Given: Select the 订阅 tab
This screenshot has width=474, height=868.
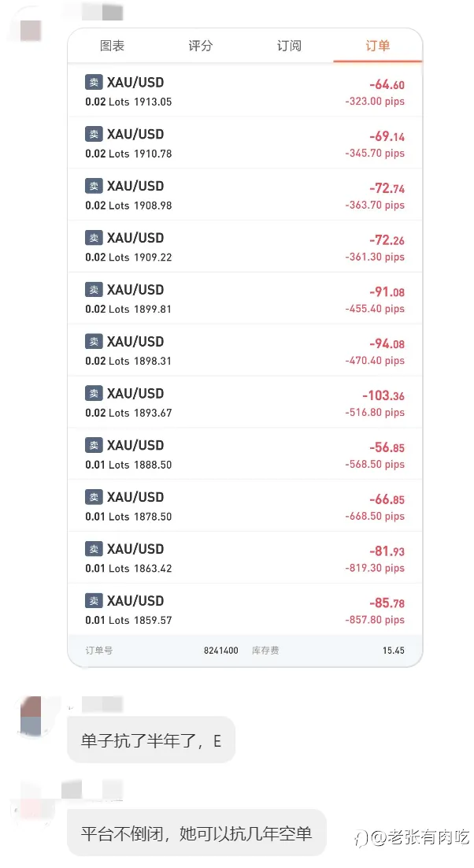Looking at the screenshot, I should [289, 46].
